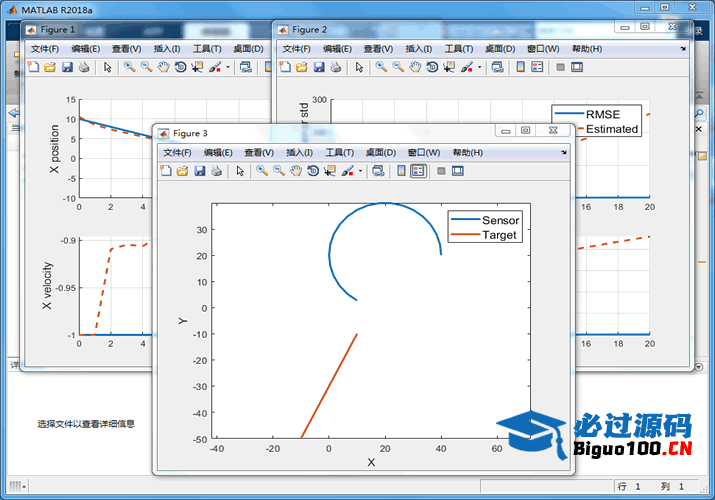Click dock arrow in Figure 2 menu bar
Image resolution: width=715 pixels, height=500 pixels.
click(683, 49)
